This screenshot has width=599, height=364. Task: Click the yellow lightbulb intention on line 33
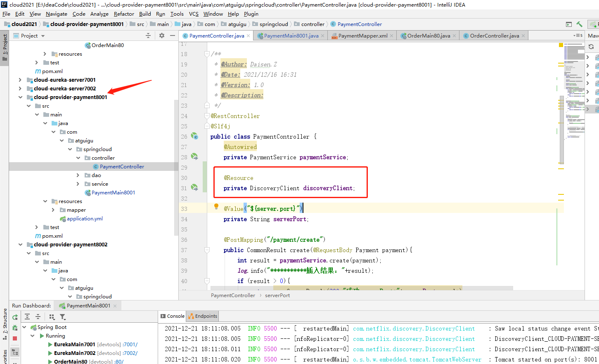216,207
